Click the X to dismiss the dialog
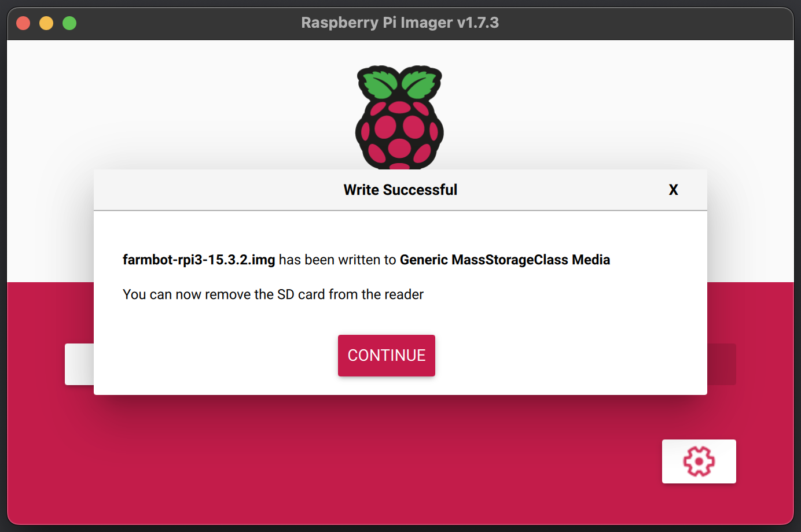Viewport: 801px width, 532px height. pos(673,190)
